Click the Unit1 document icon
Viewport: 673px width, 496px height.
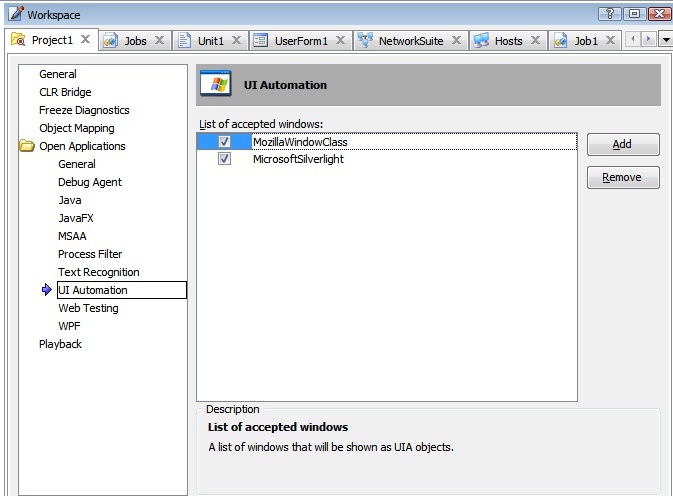[x=184, y=41]
